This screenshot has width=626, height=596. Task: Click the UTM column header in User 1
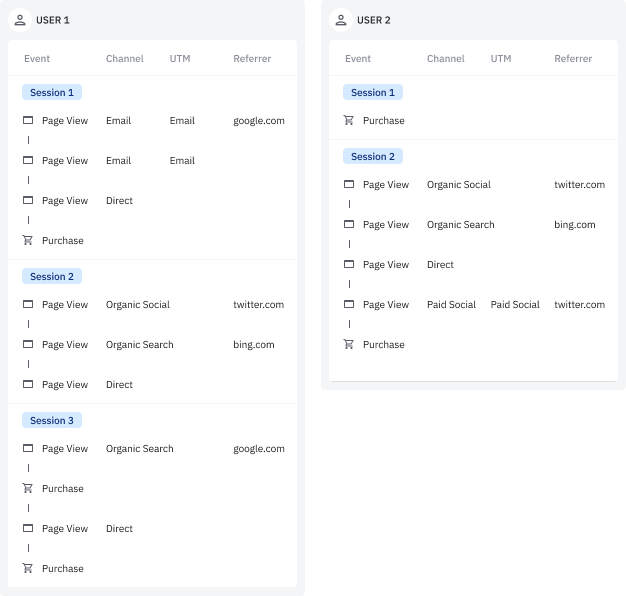[180, 59]
